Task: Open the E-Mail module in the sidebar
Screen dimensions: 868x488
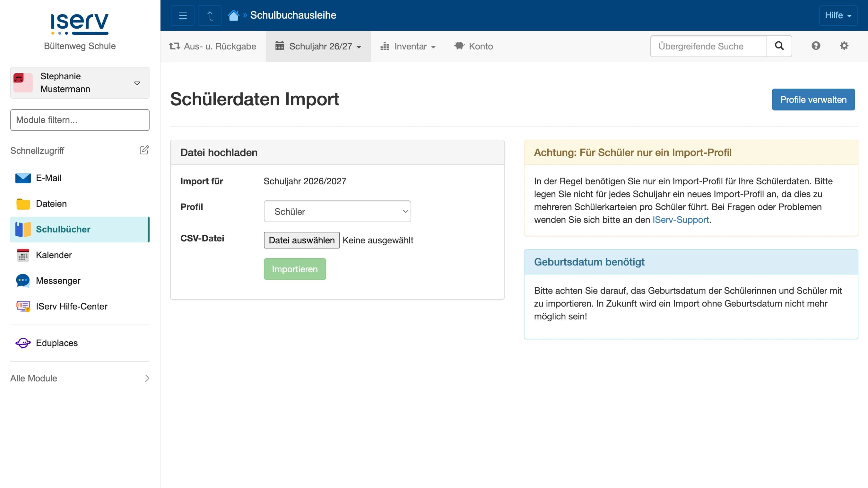Action: pos(48,178)
